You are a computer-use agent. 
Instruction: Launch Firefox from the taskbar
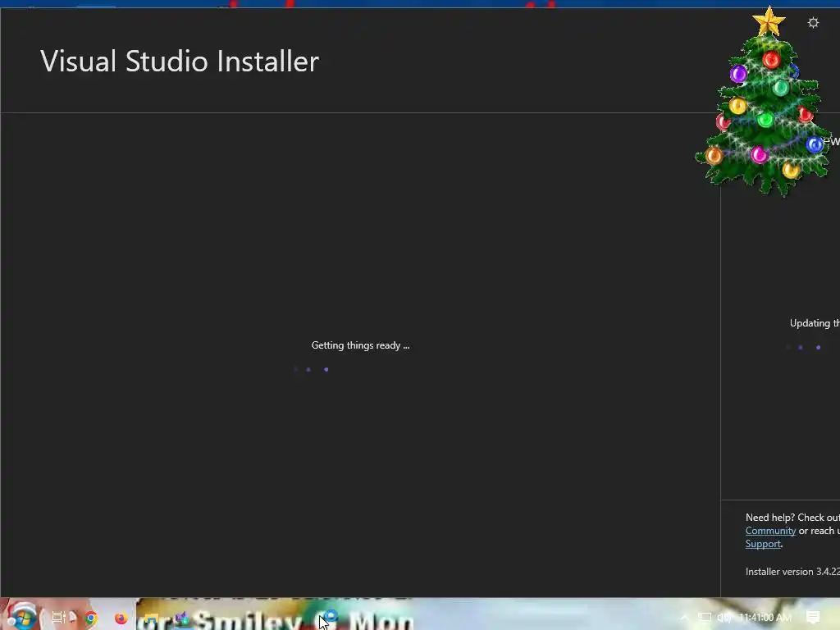121,619
